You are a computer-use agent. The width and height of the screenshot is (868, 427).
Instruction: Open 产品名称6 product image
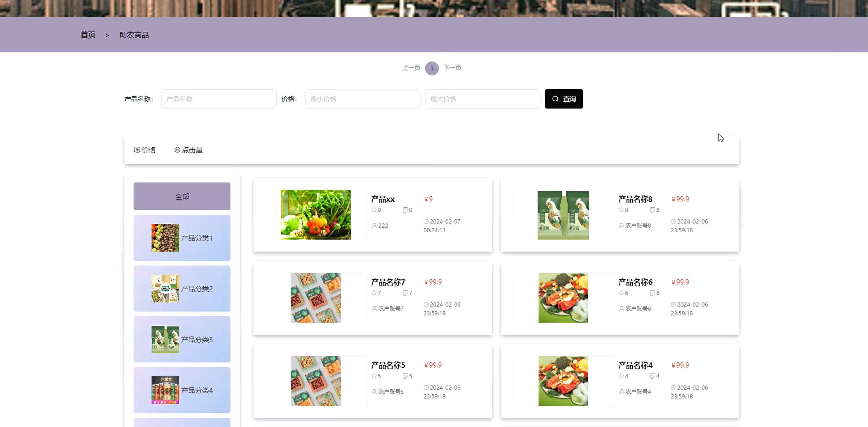click(563, 298)
